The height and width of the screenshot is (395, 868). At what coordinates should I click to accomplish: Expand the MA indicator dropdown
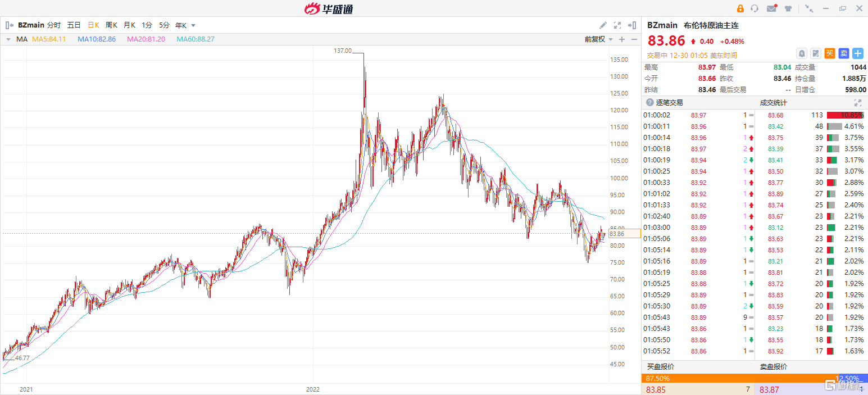click(8, 39)
